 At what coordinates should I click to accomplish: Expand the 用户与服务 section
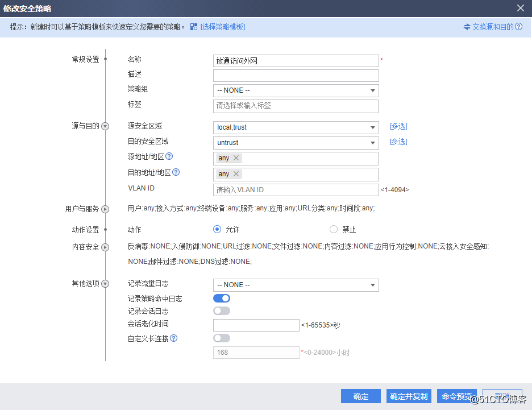[x=105, y=209]
